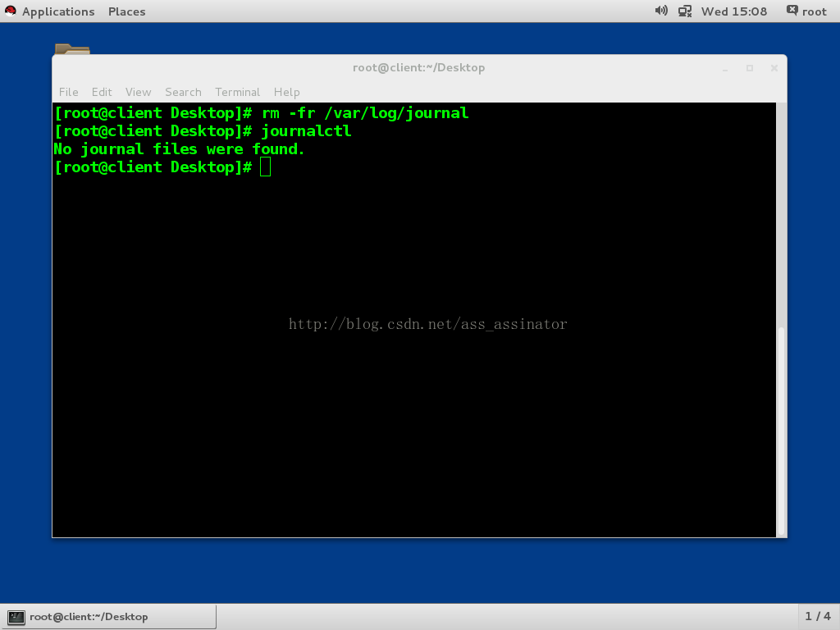Open the terminal Search menu
Image resolution: width=840 pixels, height=630 pixels.
(x=183, y=92)
